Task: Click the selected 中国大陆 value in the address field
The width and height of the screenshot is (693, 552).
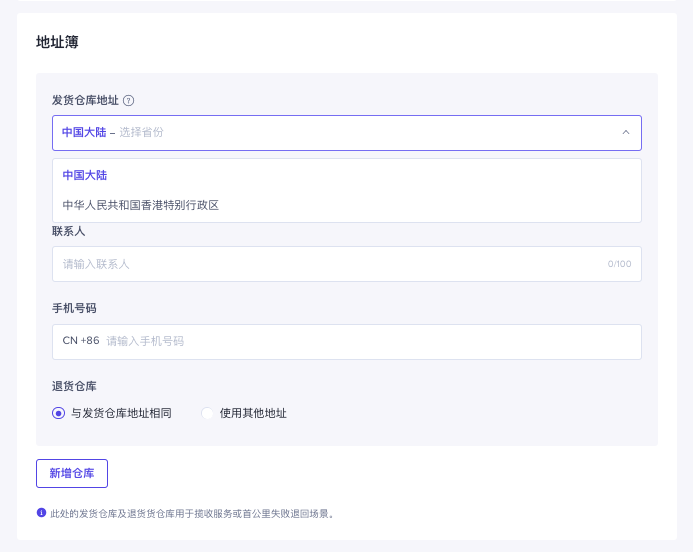Action: [x=83, y=132]
